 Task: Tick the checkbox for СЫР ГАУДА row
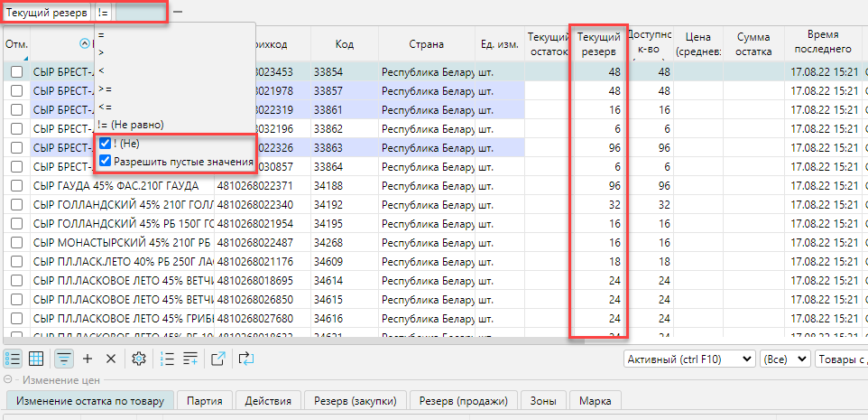point(16,185)
